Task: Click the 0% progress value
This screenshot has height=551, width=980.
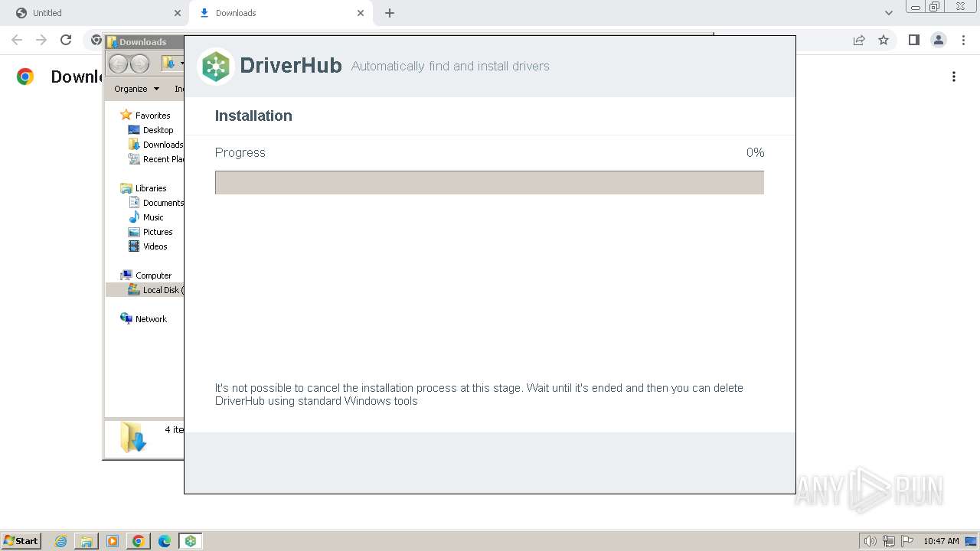Action: coord(755,152)
